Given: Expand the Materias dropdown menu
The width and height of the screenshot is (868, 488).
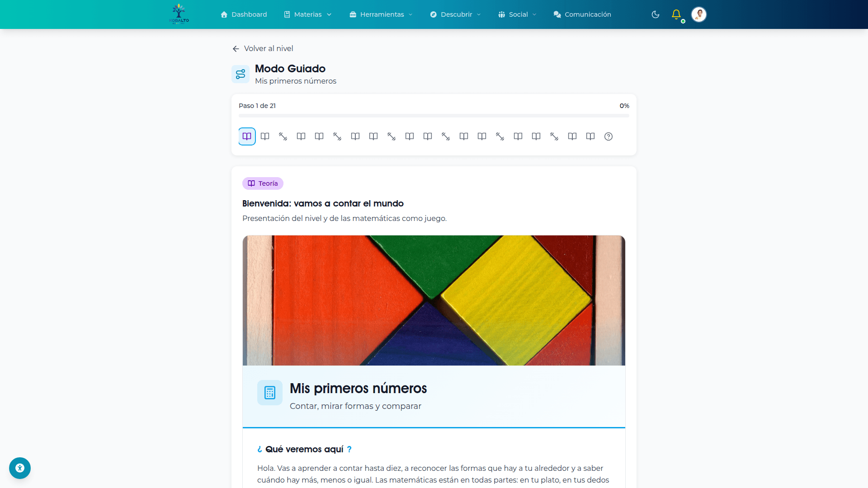Looking at the screenshot, I should [308, 14].
